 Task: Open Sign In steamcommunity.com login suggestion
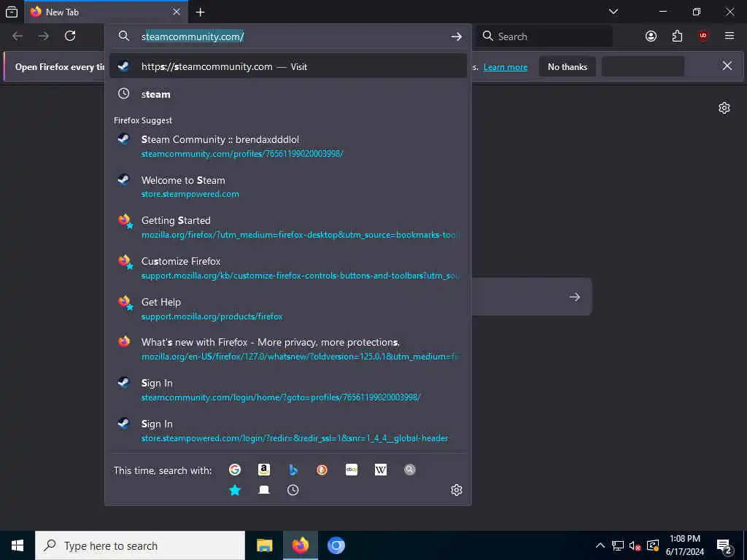tap(287, 389)
